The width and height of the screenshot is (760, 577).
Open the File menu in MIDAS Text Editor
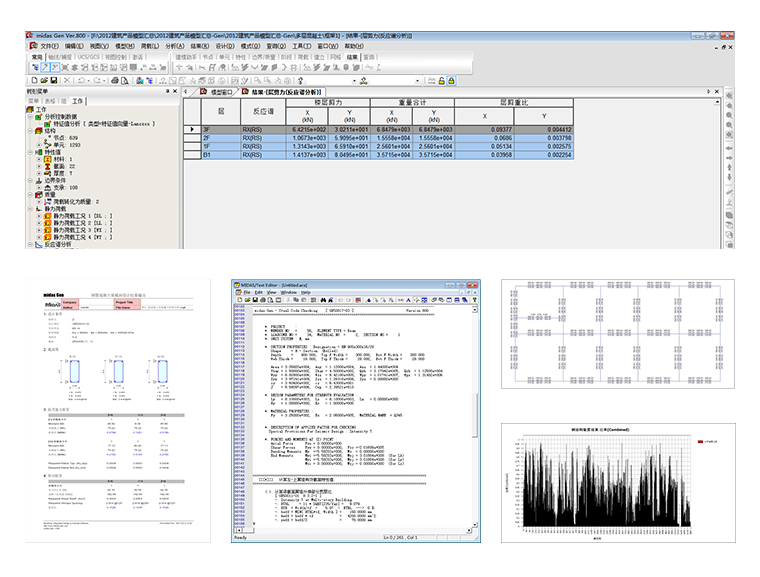click(247, 292)
